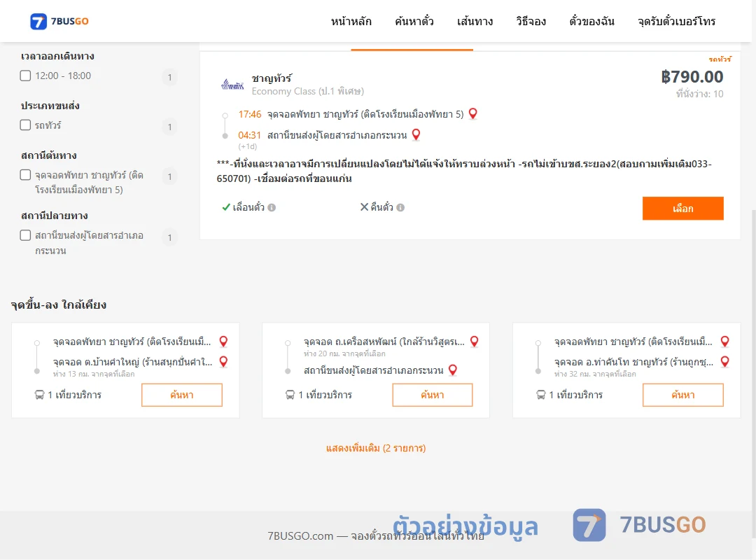This screenshot has width=756, height=560.
Task: Open the ตั๋วของฉัน menu item
Action: pyautogui.click(x=591, y=21)
